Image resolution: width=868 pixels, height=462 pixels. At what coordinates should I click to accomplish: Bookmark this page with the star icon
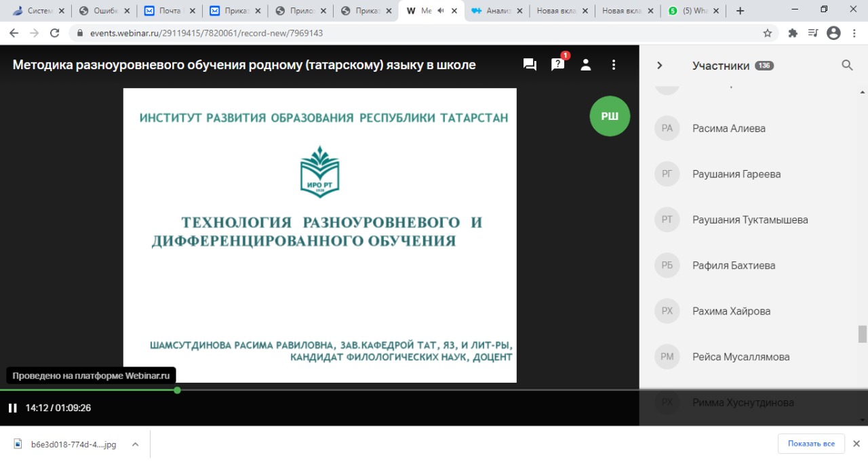coord(768,33)
